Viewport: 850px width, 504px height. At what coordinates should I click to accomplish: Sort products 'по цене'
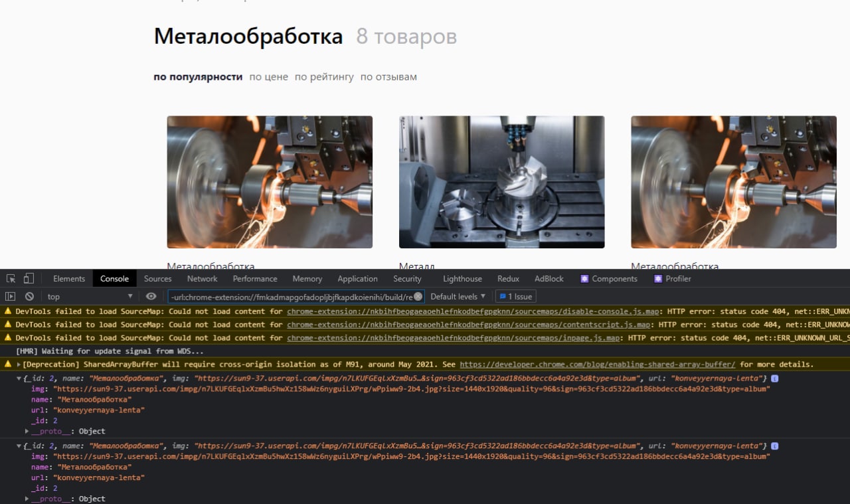click(268, 77)
